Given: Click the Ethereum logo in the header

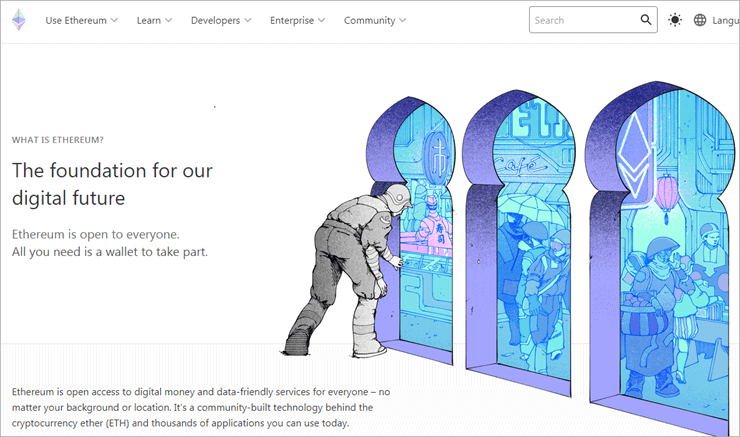Looking at the screenshot, I should pos(19,20).
